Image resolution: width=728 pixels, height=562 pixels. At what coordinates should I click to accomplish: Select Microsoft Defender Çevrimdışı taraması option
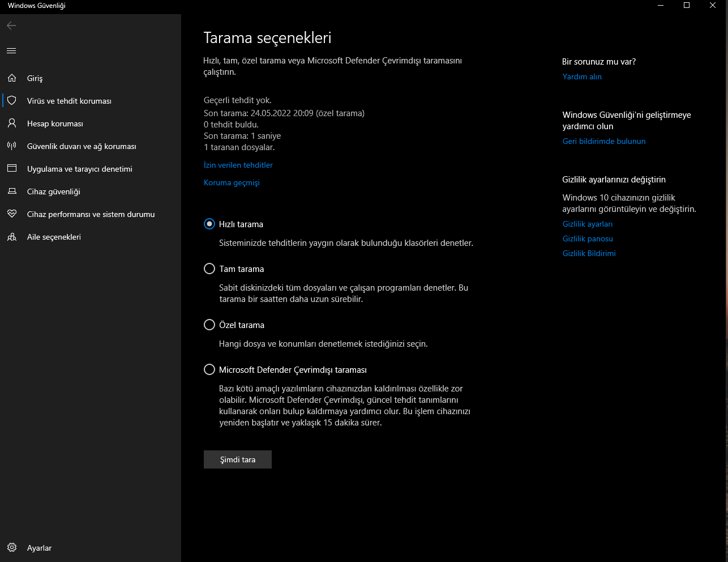[x=209, y=370]
